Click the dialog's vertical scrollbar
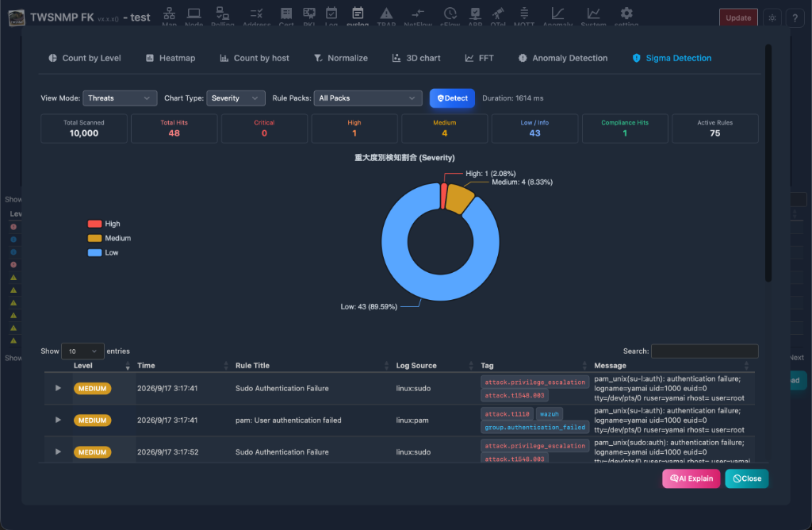 [768, 163]
